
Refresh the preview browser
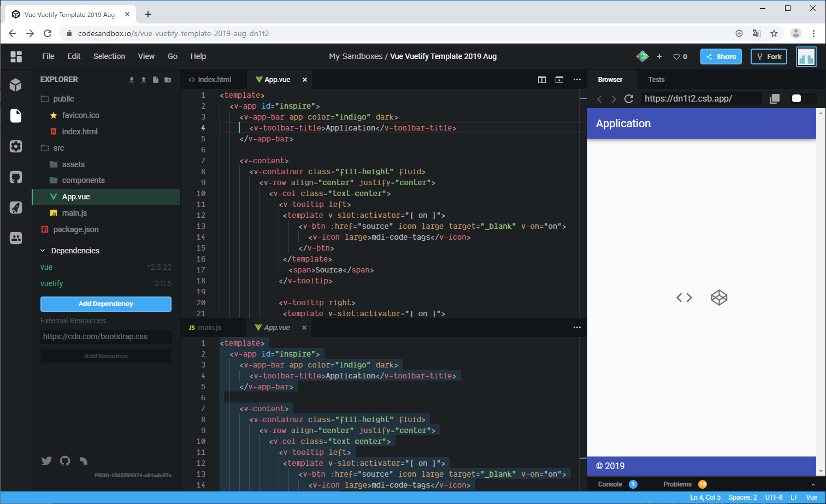(629, 99)
